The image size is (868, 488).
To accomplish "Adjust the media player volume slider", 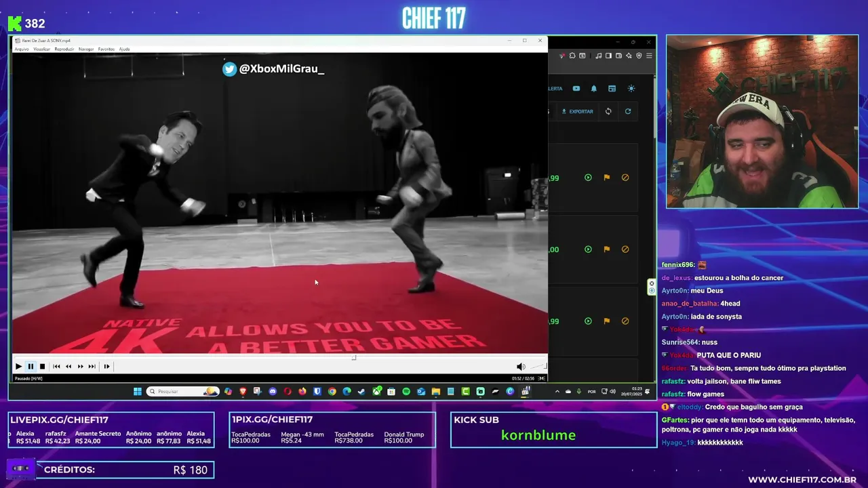I will click(537, 367).
